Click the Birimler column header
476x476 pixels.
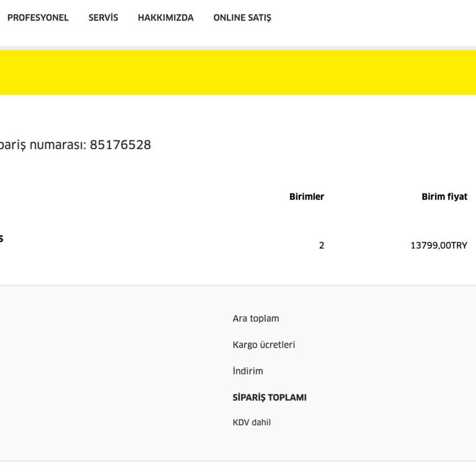[x=307, y=196]
